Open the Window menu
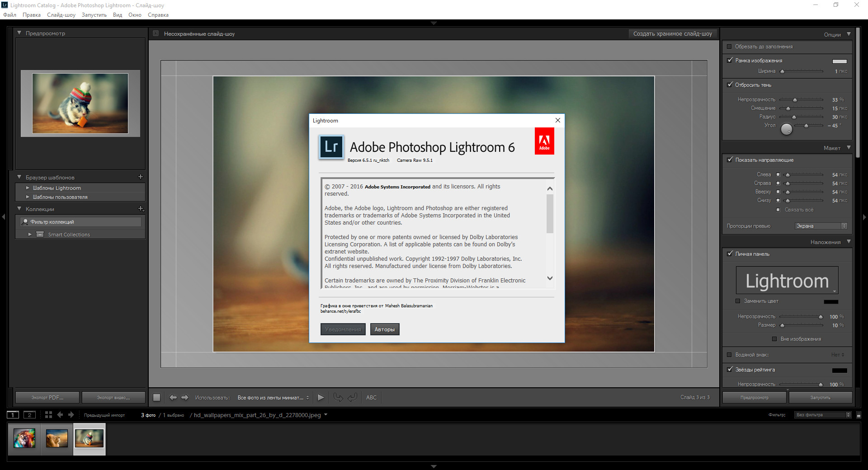The width and height of the screenshot is (868, 470). click(x=135, y=15)
